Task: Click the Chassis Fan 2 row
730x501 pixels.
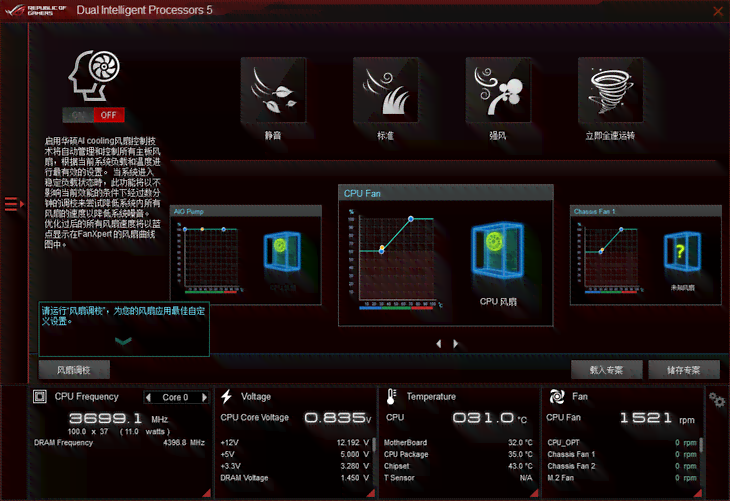Action: pyautogui.click(x=622, y=466)
